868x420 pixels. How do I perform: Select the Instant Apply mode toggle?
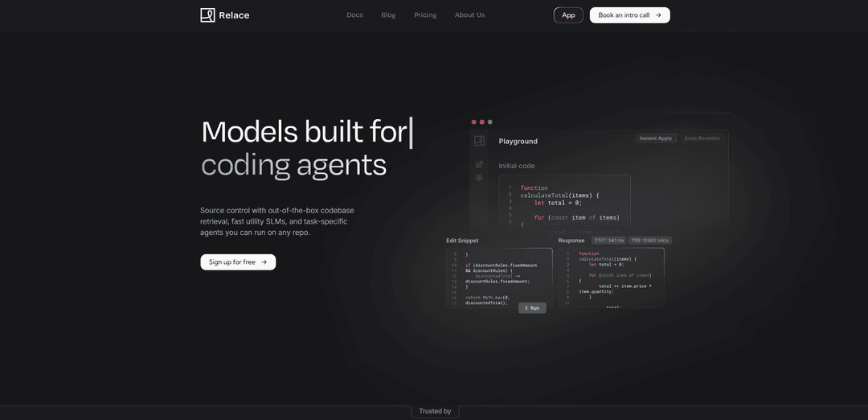(656, 138)
